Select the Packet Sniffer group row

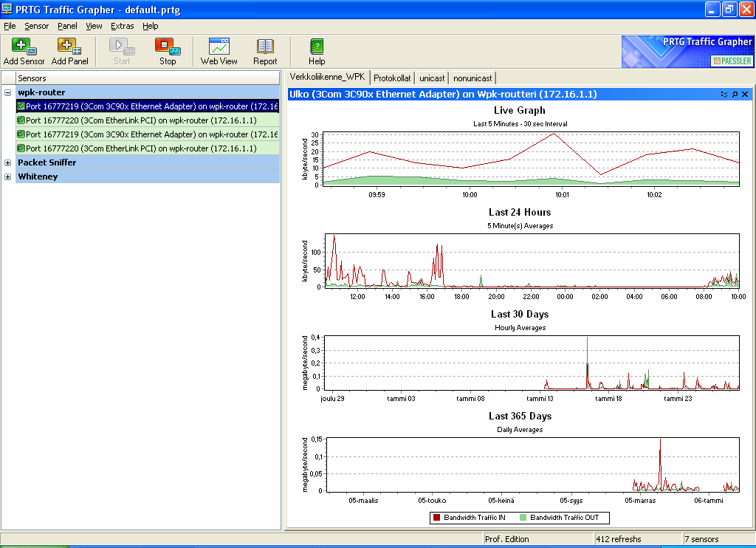(148, 162)
